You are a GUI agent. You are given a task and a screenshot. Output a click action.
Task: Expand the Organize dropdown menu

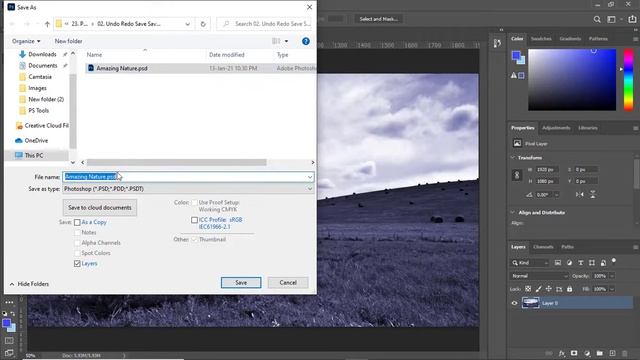click(x=26, y=41)
